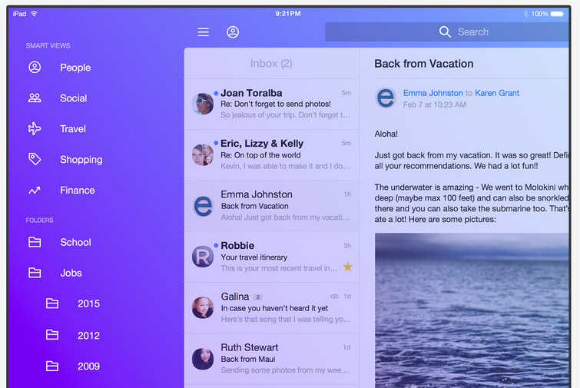
Task: Click the Inbox (2) header
Action: [271, 64]
